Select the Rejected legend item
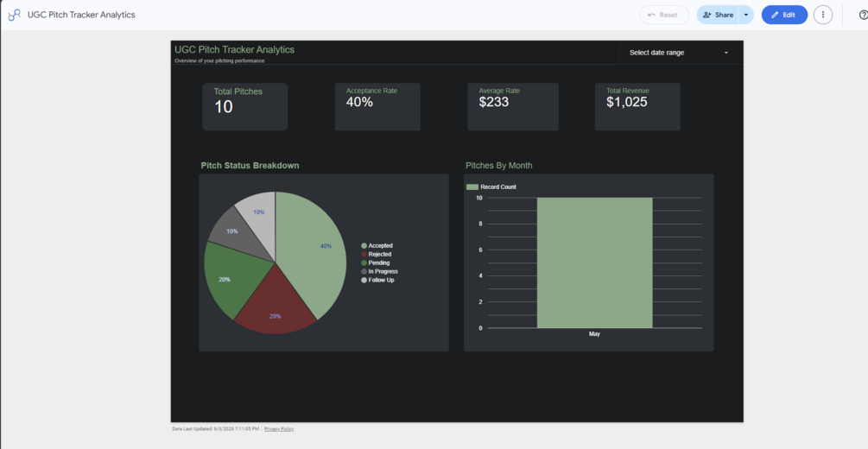868x449 pixels. 377,254
